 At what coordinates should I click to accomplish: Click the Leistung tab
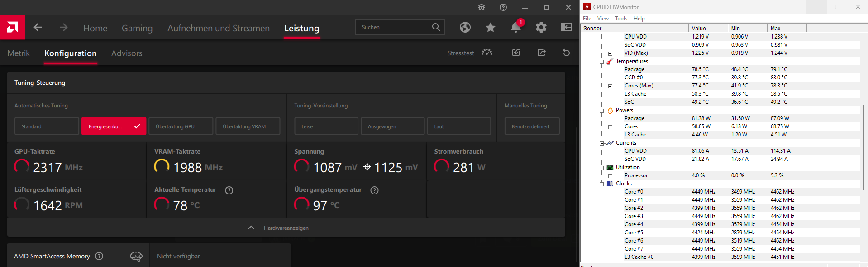click(302, 28)
